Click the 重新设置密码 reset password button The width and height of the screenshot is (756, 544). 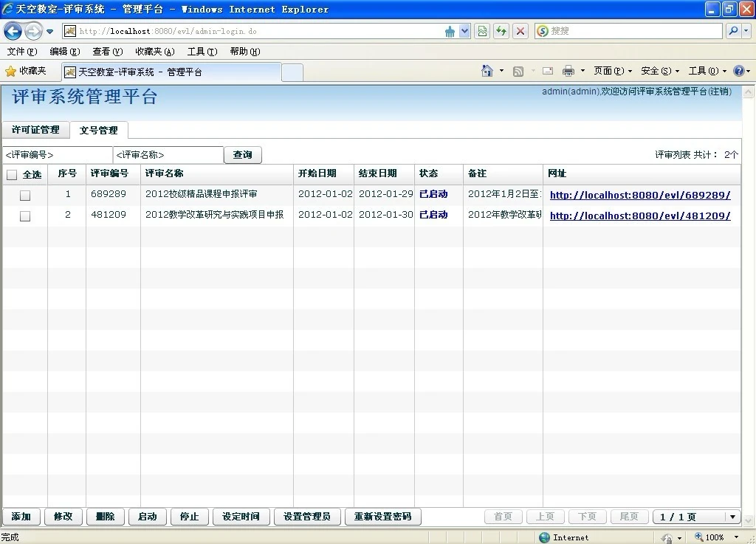(383, 517)
